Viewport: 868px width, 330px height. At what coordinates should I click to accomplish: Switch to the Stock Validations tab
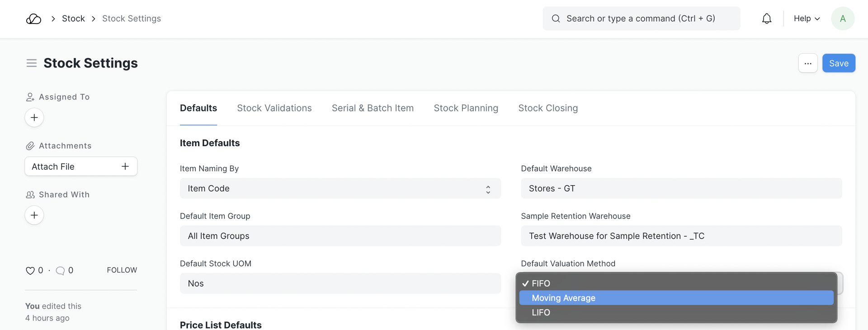(x=274, y=108)
